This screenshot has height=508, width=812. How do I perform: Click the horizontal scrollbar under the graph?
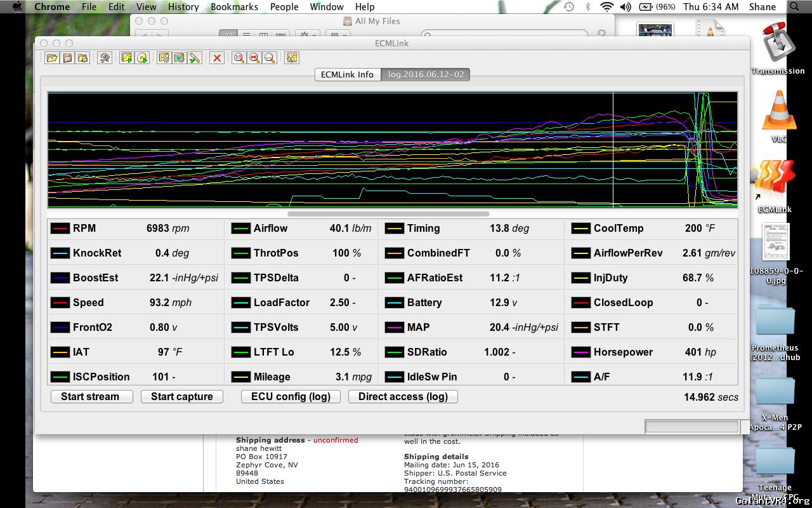tap(388, 214)
